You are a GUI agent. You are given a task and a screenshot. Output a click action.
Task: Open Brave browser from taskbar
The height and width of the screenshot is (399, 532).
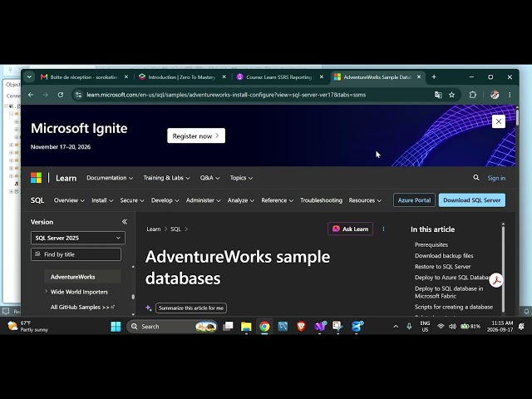pos(301,327)
